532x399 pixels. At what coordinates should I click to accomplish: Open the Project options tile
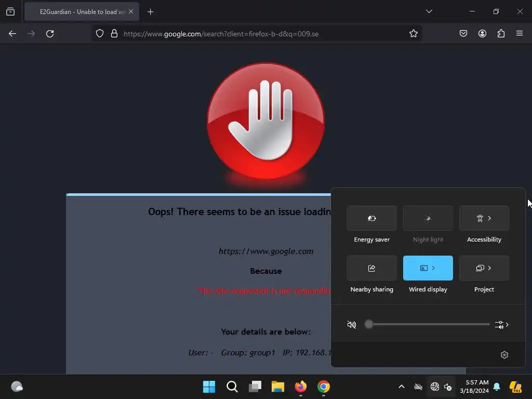[x=484, y=268]
